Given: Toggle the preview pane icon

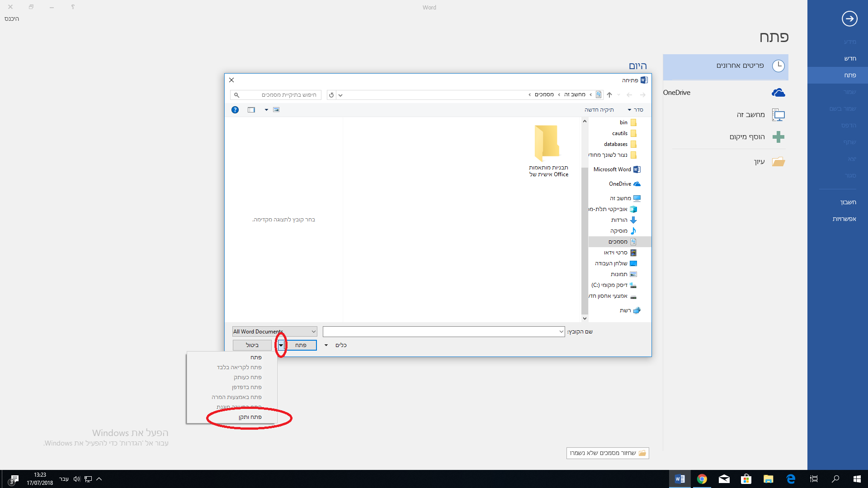Looking at the screenshot, I should 251,110.
